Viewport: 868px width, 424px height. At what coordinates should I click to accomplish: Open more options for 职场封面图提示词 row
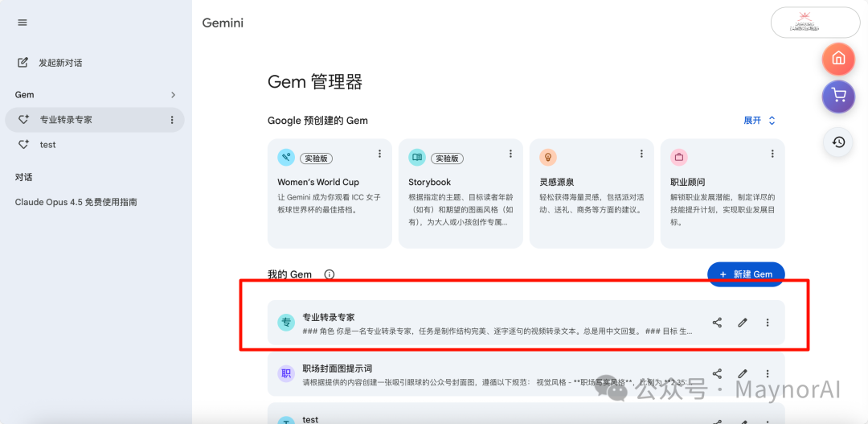(768, 373)
